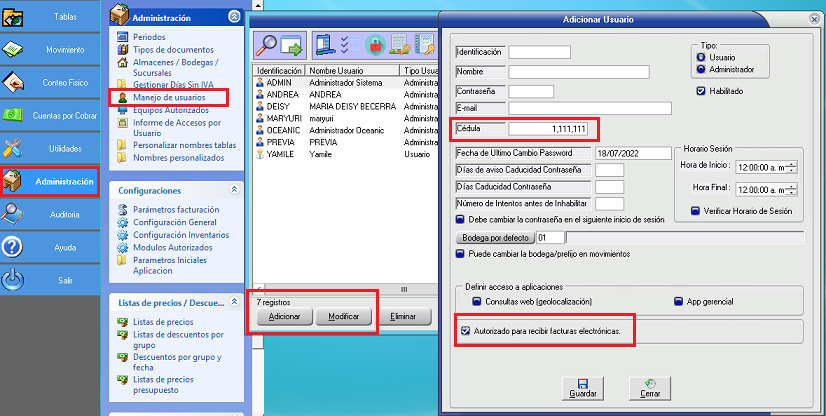Image resolution: width=826 pixels, height=416 pixels.
Task: Toggle the Habilitado checkbox
Action: 702,92
